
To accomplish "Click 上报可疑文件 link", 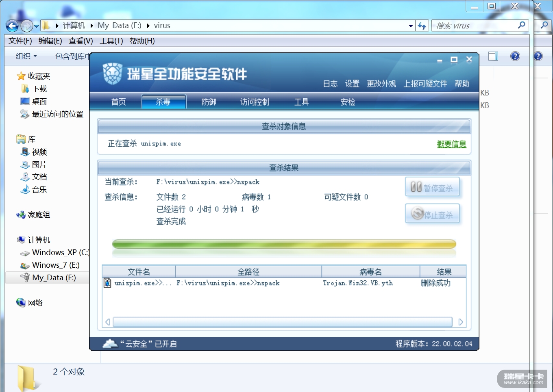I will [425, 83].
